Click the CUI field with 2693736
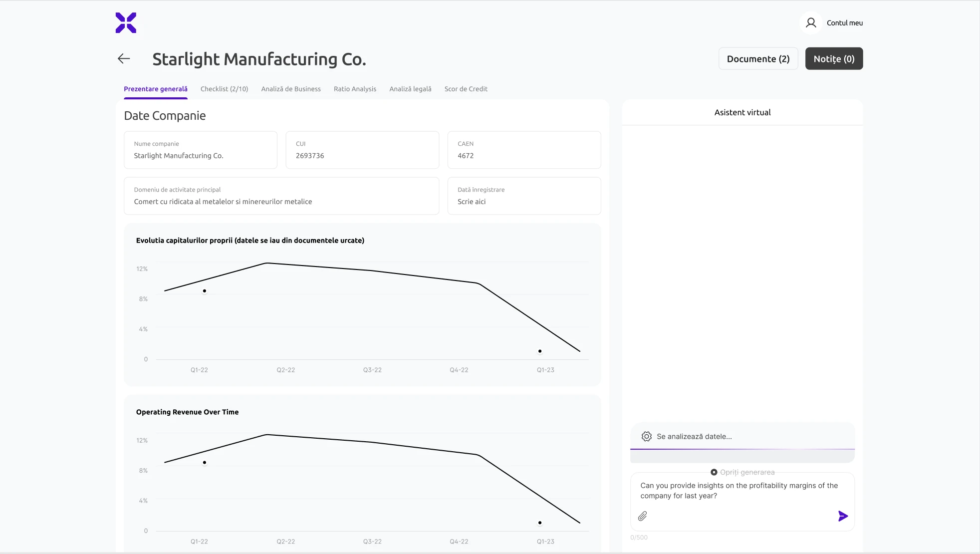The width and height of the screenshot is (980, 554). coord(362,155)
